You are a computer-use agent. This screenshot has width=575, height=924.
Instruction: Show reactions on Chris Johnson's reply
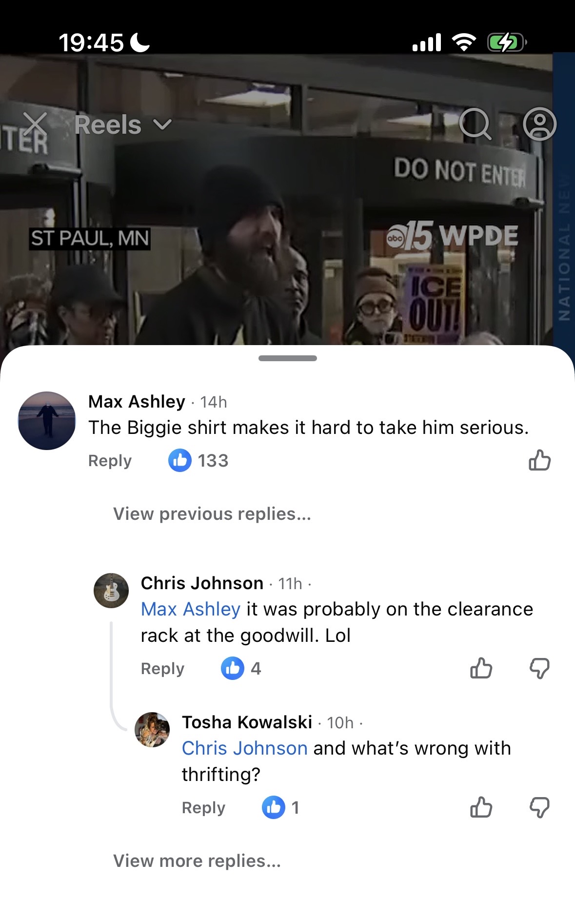[241, 668]
